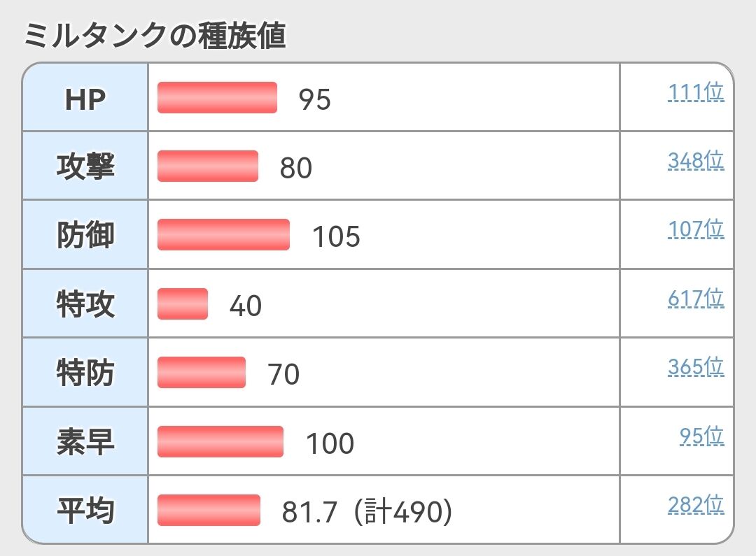Click the average value 81.7 (計490)

pyautogui.click(x=367, y=513)
